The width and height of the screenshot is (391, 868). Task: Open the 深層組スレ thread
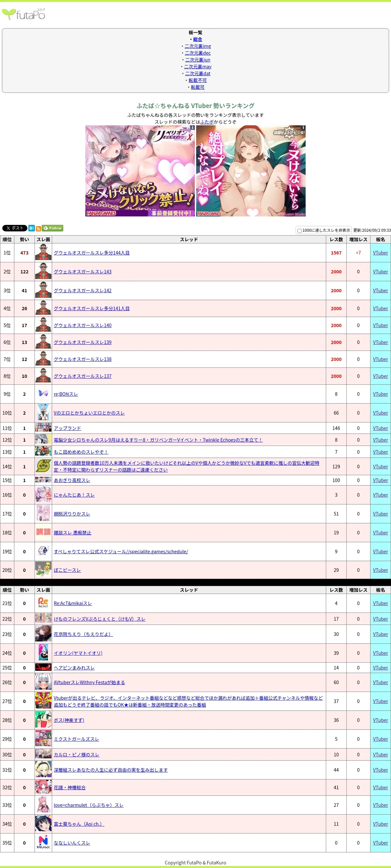tap(111, 770)
